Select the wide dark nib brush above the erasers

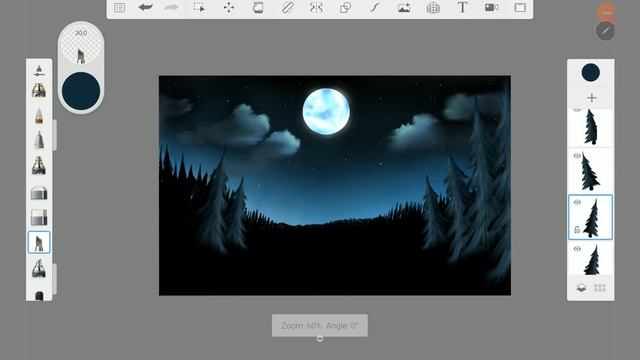[x=39, y=165]
